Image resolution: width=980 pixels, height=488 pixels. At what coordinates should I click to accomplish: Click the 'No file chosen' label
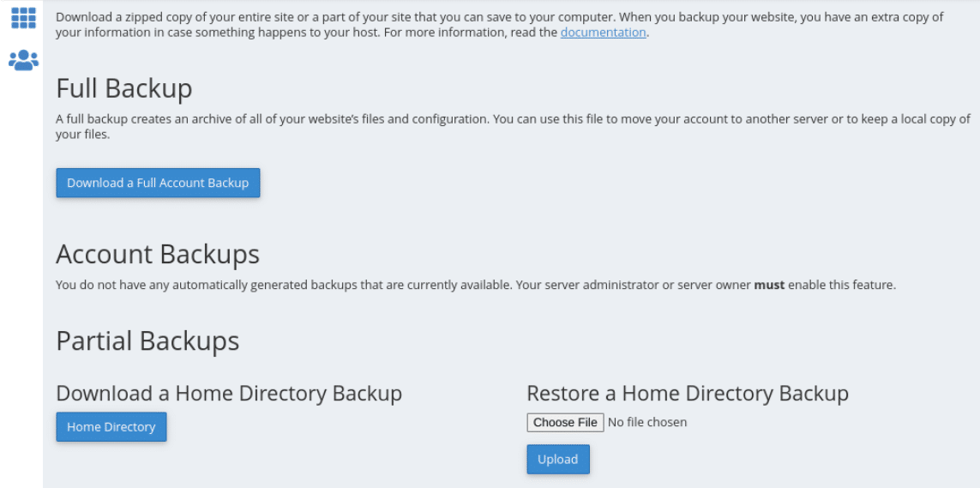click(x=647, y=422)
